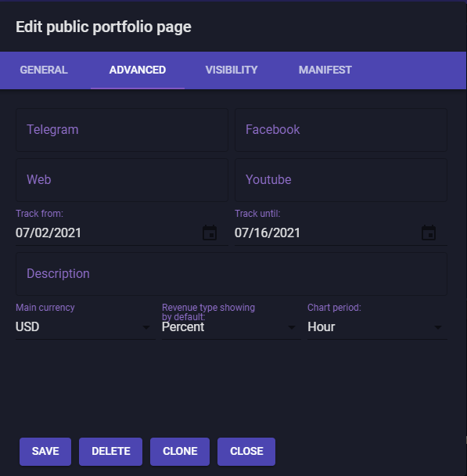
Task: Switch to the General tab
Action: [x=44, y=70]
